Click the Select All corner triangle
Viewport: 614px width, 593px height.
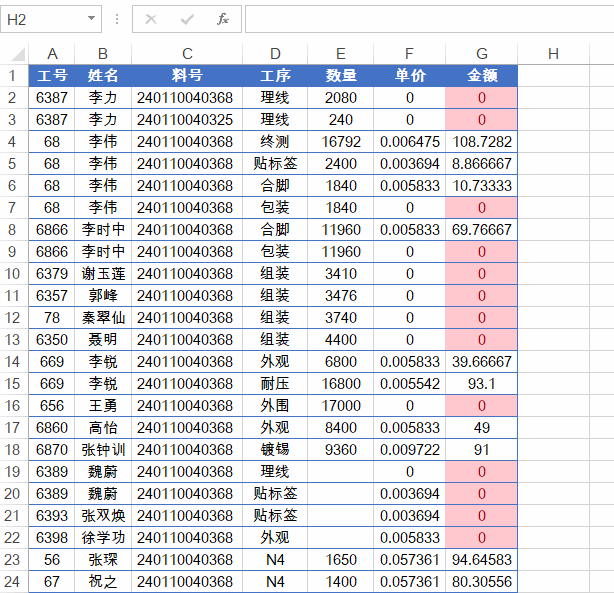[15, 54]
